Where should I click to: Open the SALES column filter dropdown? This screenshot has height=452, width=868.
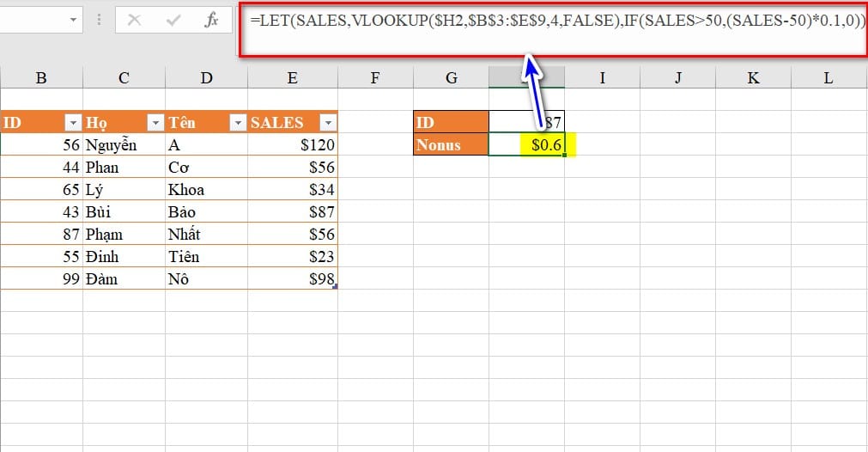coord(327,123)
